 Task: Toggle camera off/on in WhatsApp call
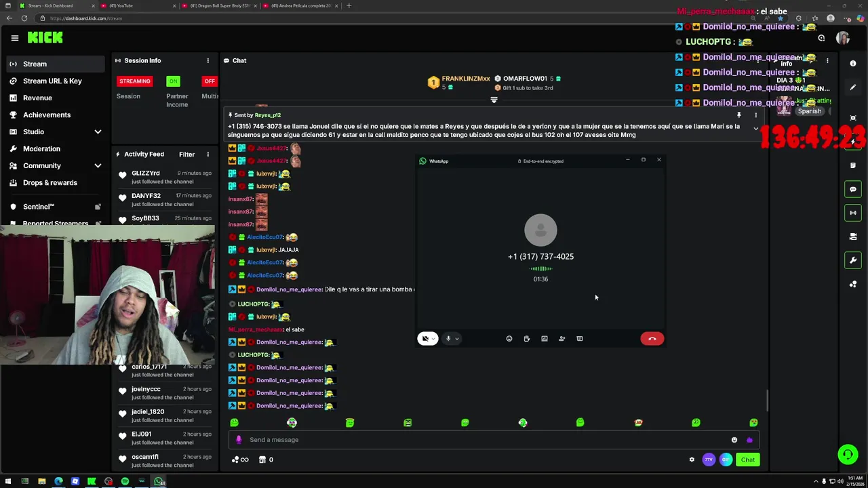pos(425,338)
